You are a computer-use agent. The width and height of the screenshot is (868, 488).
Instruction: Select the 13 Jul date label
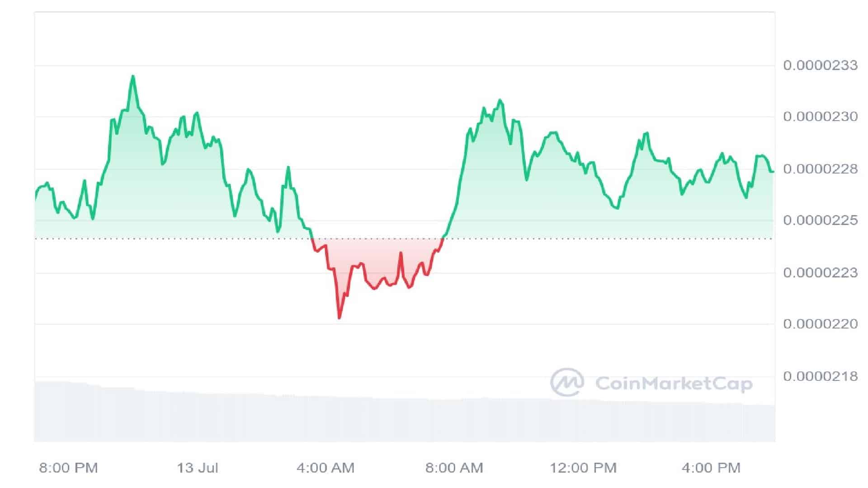click(x=198, y=468)
